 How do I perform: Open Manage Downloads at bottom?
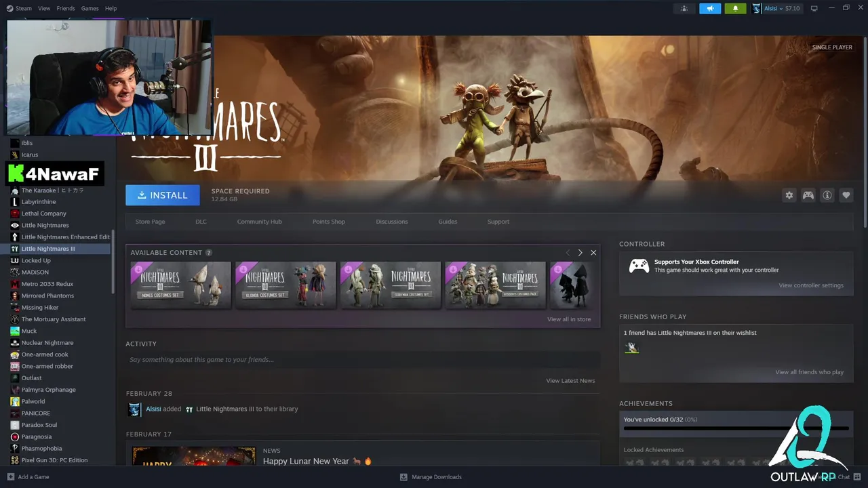(x=431, y=476)
